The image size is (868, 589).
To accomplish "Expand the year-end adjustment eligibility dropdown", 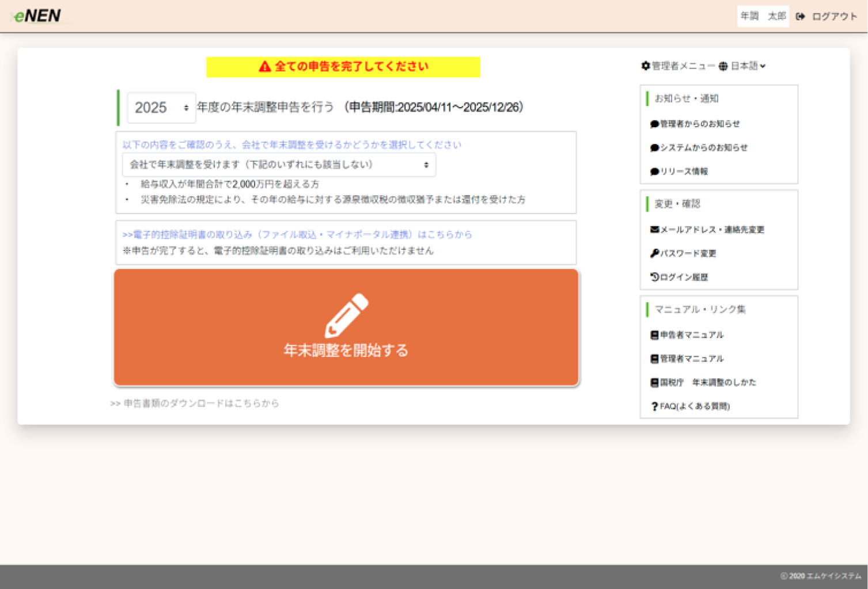I will [x=279, y=165].
